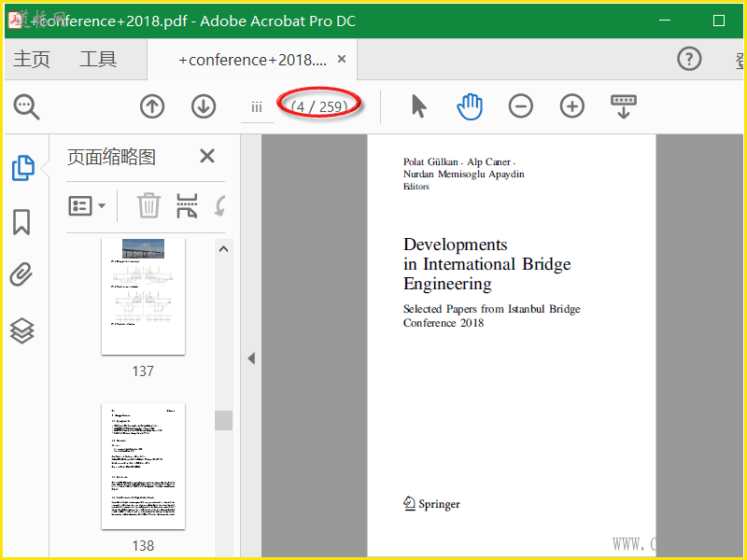Image resolution: width=747 pixels, height=560 pixels.
Task: Switch to the 主页 tab
Action: pyautogui.click(x=32, y=60)
